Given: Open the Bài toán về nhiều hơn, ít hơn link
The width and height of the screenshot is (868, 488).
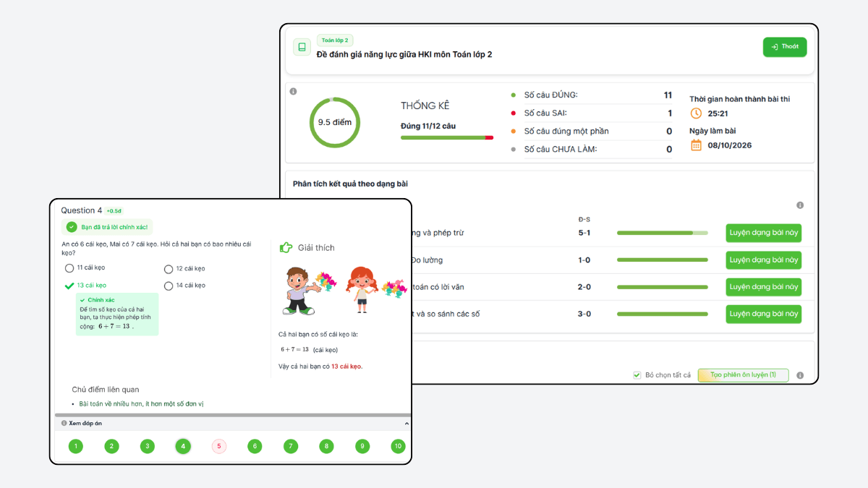Looking at the screenshot, I should [141, 404].
